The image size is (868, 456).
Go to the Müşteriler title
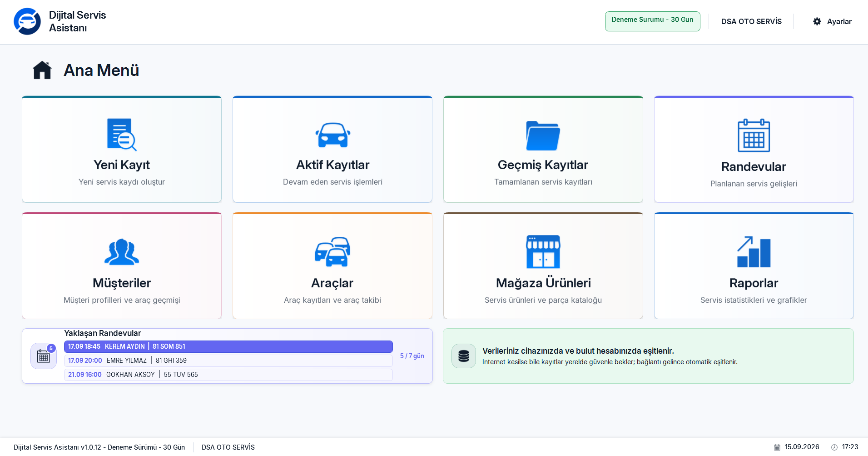click(122, 283)
